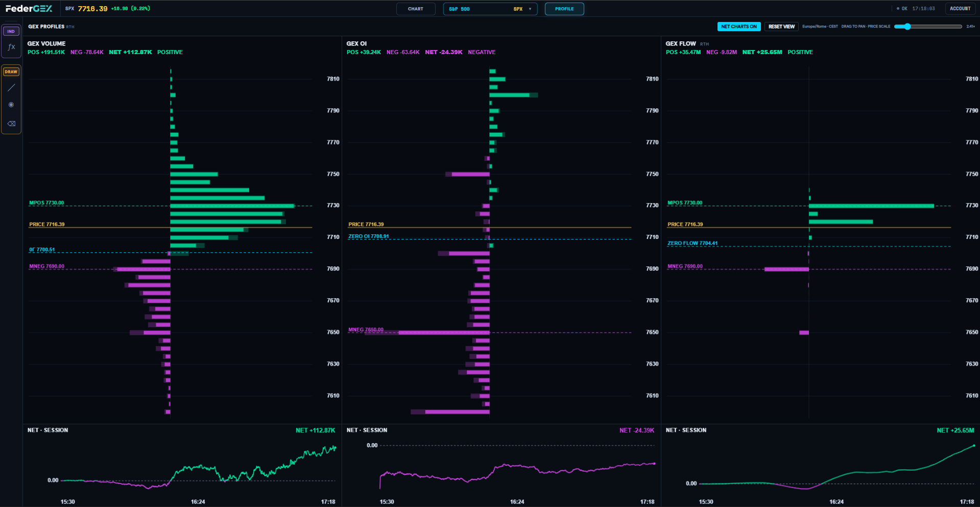This screenshot has height=507, width=980.
Task: Click the FederGEX logo
Action: pyautogui.click(x=29, y=9)
